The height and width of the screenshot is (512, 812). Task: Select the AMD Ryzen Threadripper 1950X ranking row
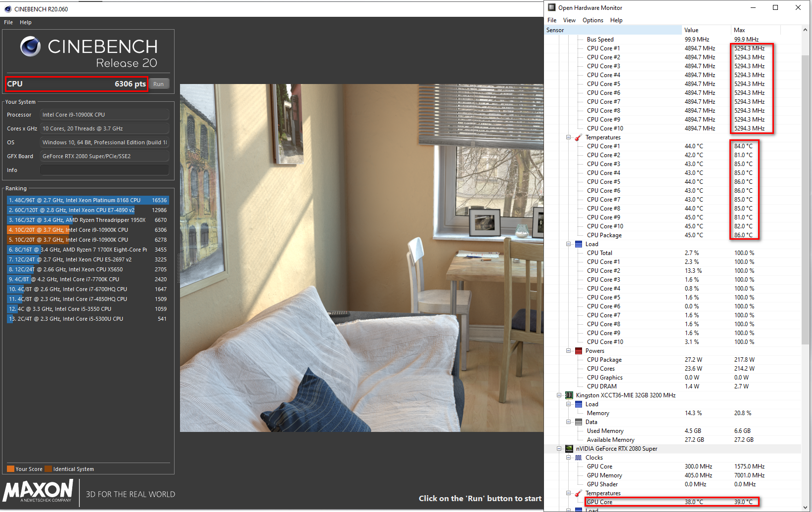coord(88,220)
